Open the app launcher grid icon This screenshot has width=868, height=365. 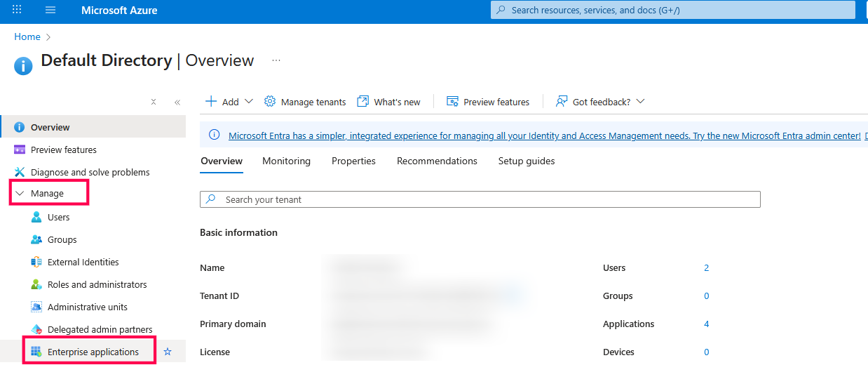(17, 10)
